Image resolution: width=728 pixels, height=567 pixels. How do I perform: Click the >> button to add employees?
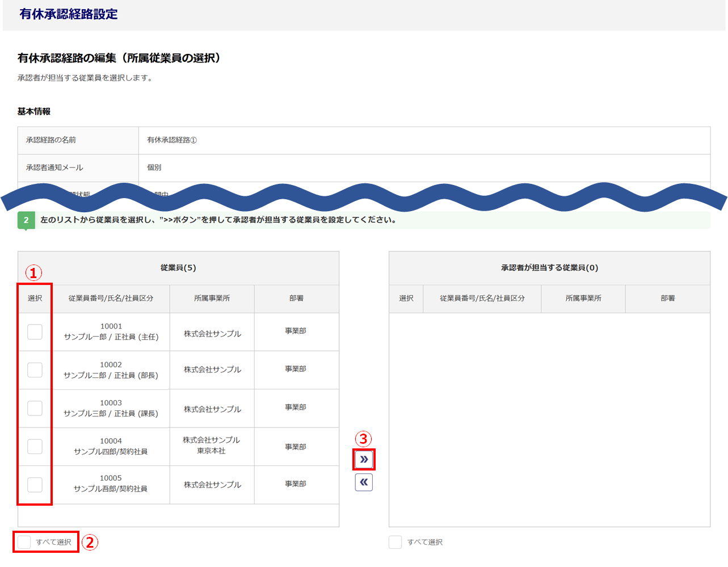click(x=364, y=459)
